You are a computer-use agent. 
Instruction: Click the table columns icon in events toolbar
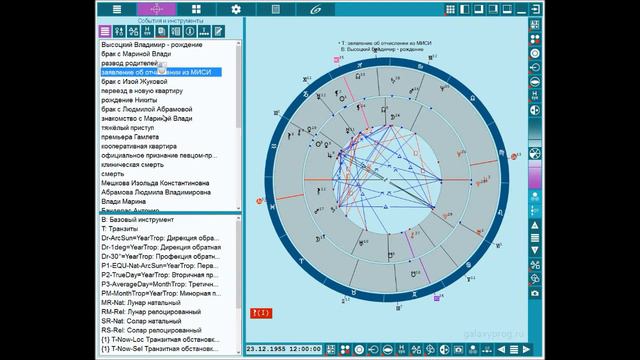[x=176, y=31]
